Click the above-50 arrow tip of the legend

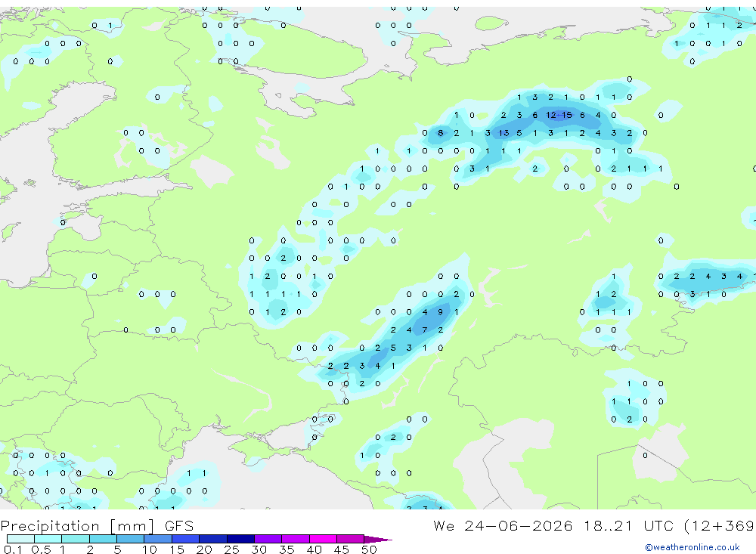pyautogui.click(x=377, y=540)
